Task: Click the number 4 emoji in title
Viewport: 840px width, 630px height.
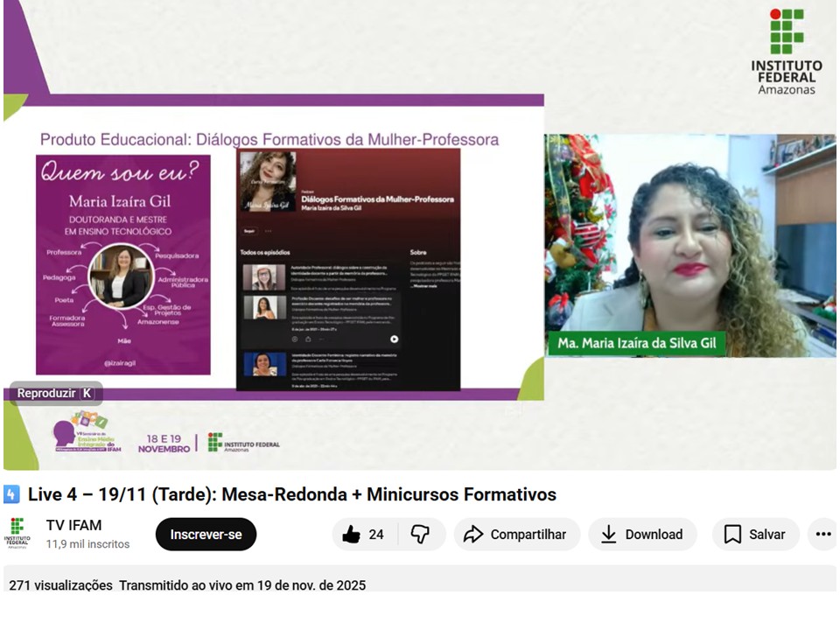Action: click(12, 494)
